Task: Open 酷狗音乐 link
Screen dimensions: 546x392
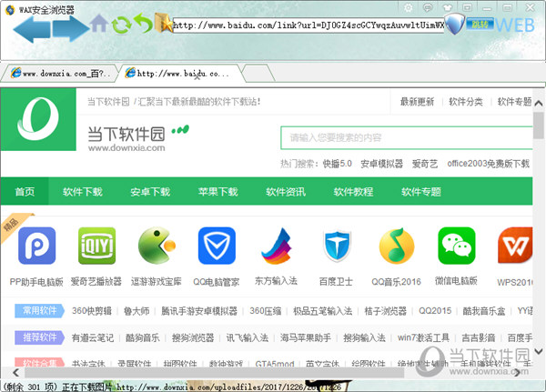Action: 143,337
